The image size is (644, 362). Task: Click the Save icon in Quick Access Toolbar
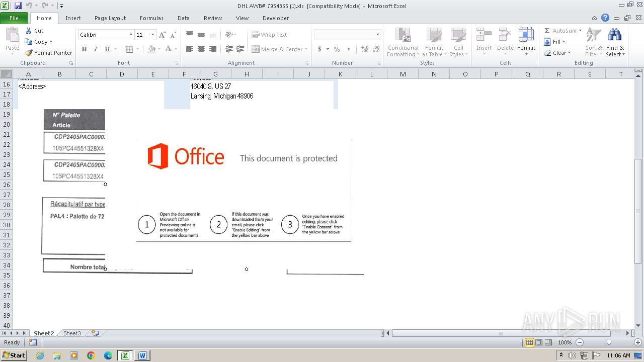[18, 6]
